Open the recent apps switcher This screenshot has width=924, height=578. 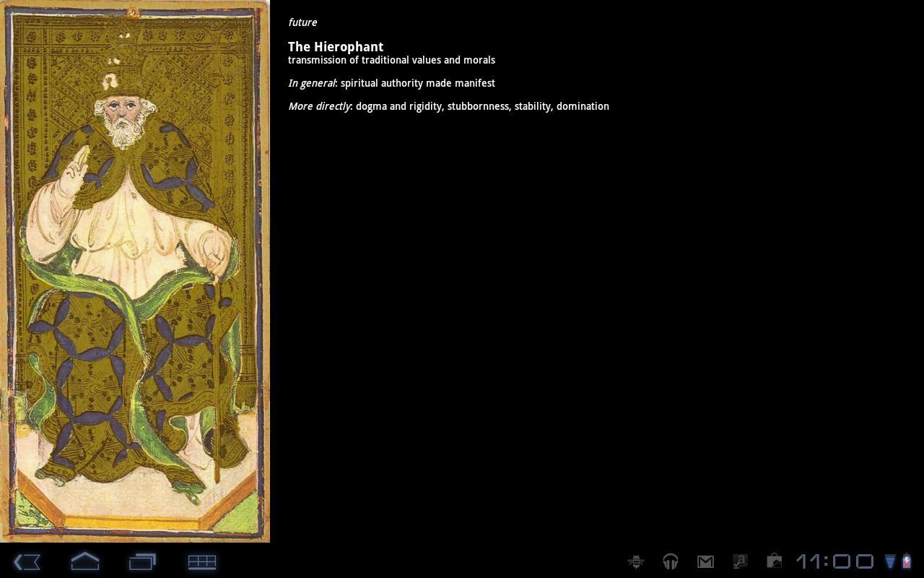coord(143,561)
